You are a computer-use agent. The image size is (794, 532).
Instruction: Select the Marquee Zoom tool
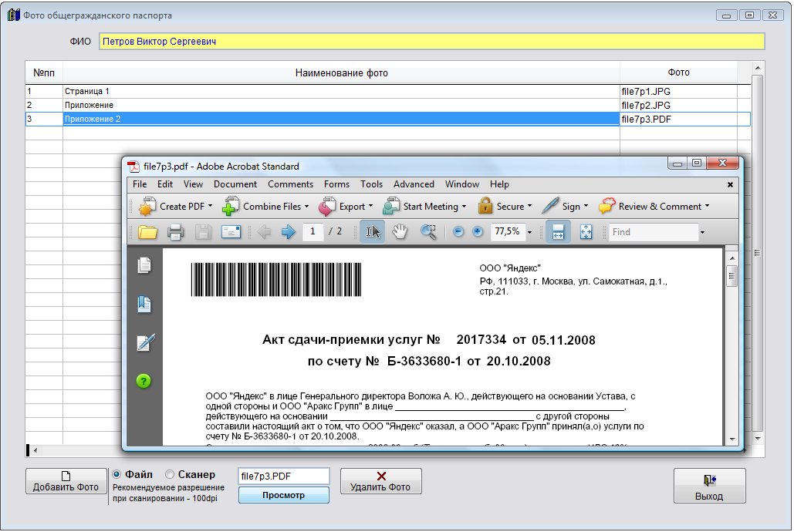click(428, 232)
